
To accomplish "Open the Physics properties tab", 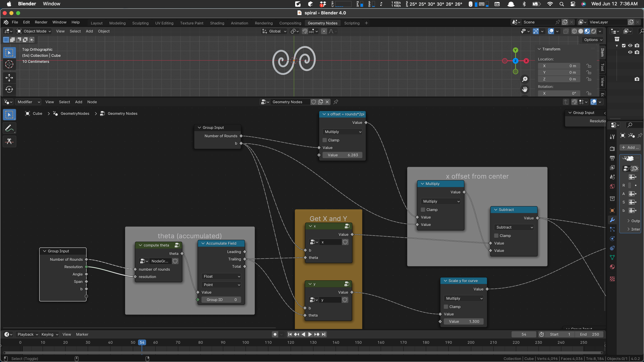I will [612, 239].
